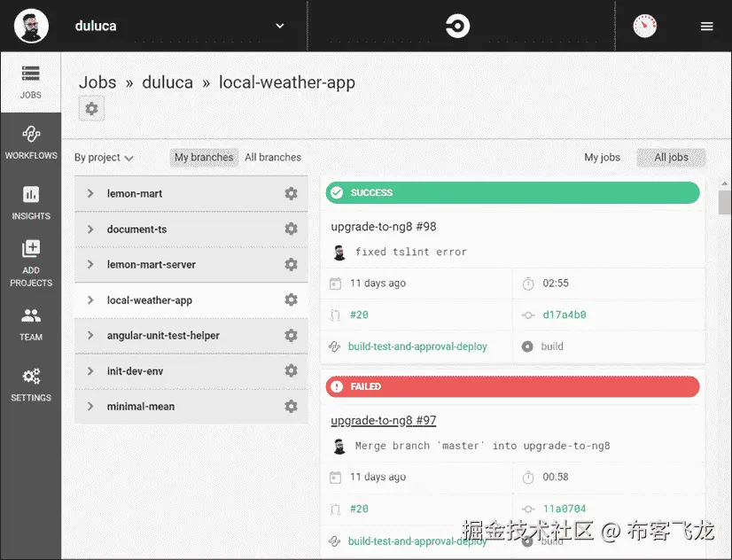The width and height of the screenshot is (732, 560).
Task: Open the Jobs sidebar section
Action: point(31,82)
